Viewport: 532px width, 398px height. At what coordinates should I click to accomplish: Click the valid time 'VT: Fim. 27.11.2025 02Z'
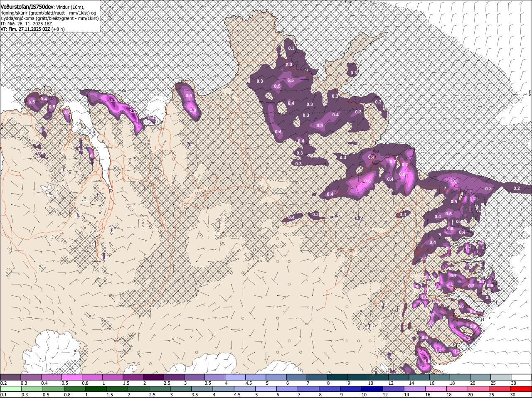[25, 29]
